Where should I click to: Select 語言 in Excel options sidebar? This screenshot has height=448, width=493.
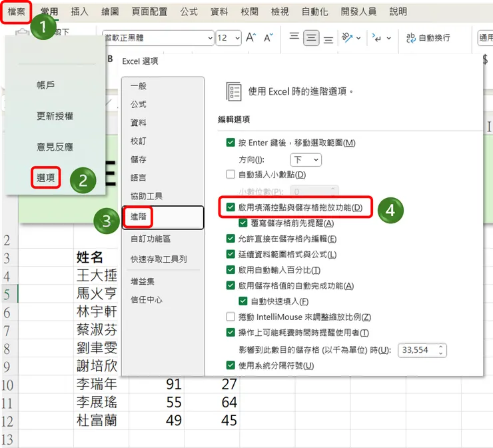point(139,178)
